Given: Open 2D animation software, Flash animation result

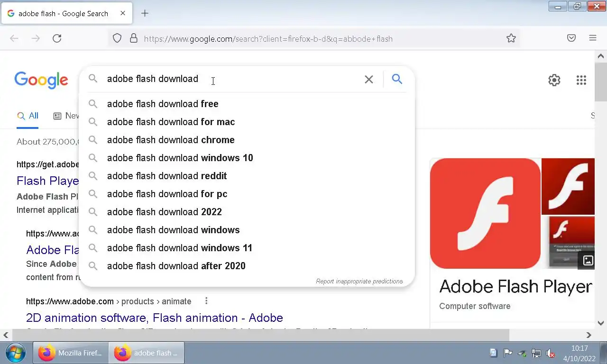Looking at the screenshot, I should point(155,318).
